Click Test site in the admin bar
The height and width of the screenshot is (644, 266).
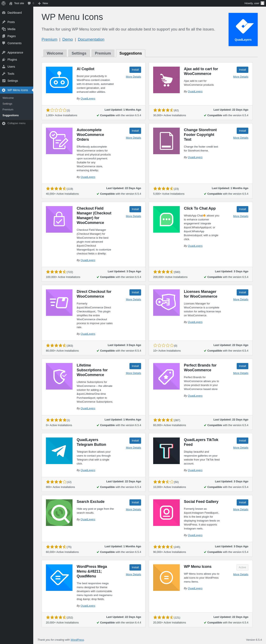[x=16, y=3]
